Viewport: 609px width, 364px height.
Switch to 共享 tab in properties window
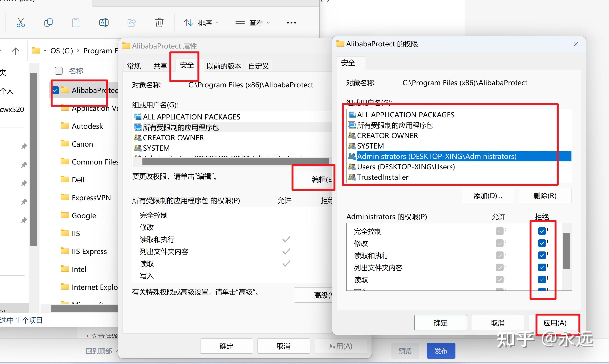(160, 66)
